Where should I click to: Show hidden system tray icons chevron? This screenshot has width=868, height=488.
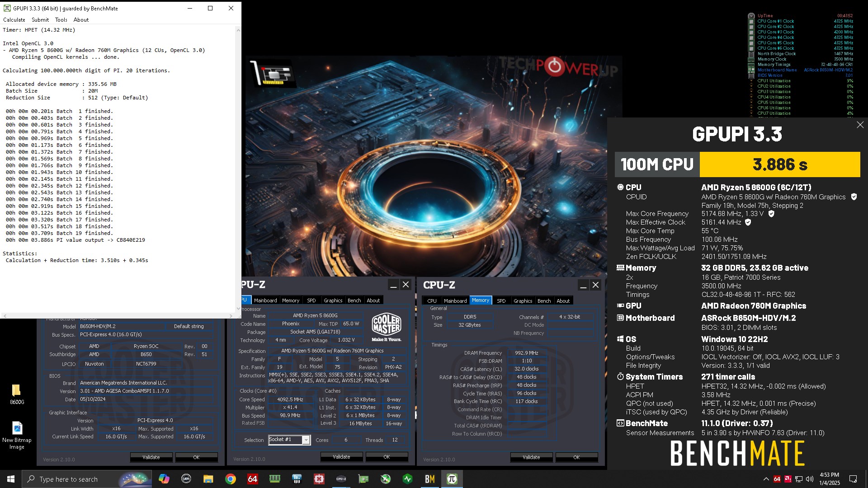click(766, 479)
